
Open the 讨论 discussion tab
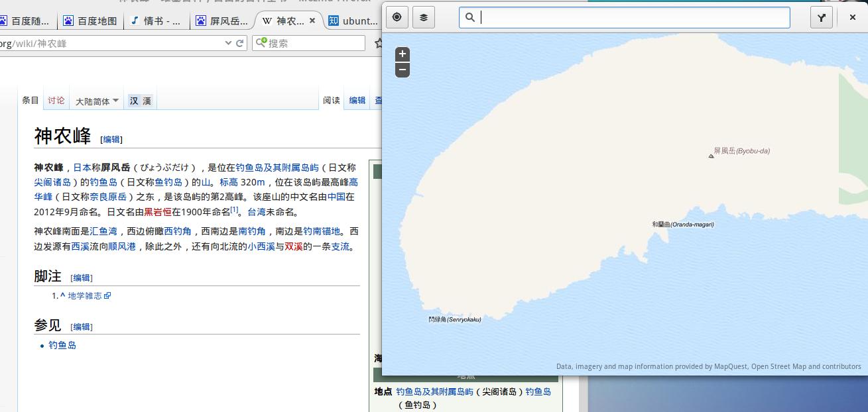point(56,100)
